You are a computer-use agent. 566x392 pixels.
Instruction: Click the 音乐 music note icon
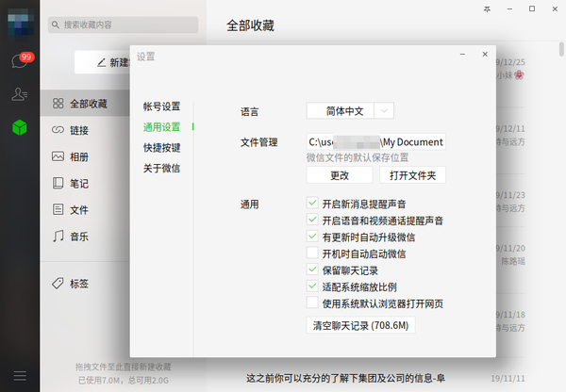click(x=58, y=236)
